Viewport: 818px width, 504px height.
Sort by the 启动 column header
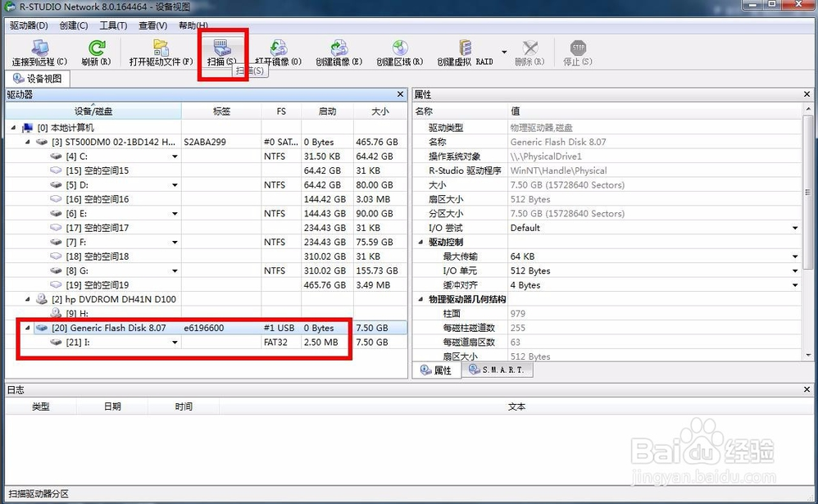327,111
